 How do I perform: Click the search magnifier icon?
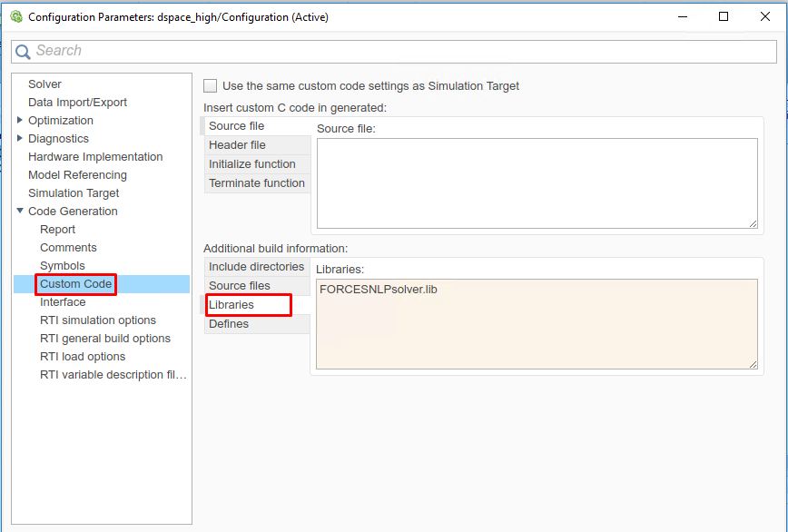point(23,52)
